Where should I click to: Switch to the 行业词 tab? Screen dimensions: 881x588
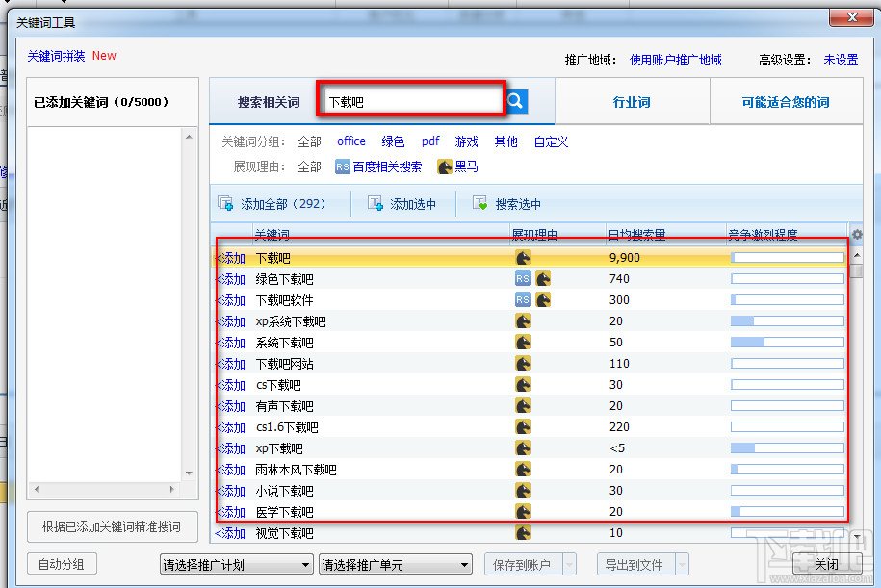632,102
